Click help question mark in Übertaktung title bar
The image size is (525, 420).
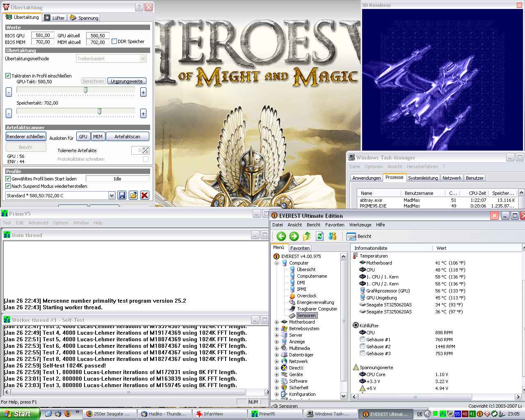coord(139,7)
